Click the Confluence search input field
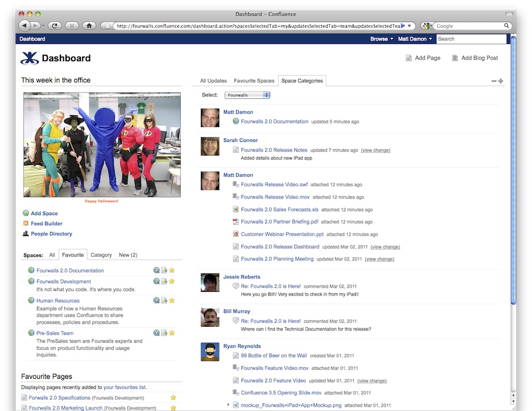 [471, 39]
